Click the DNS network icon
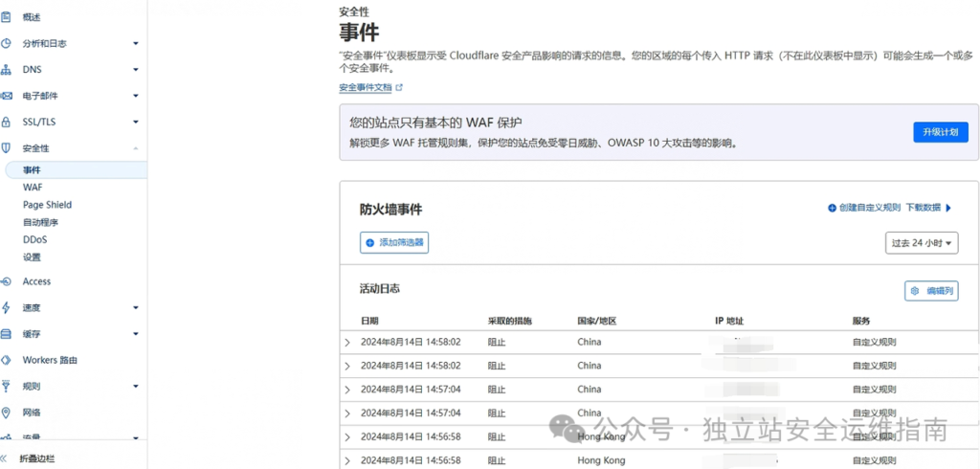This screenshot has width=980, height=469. 6,70
